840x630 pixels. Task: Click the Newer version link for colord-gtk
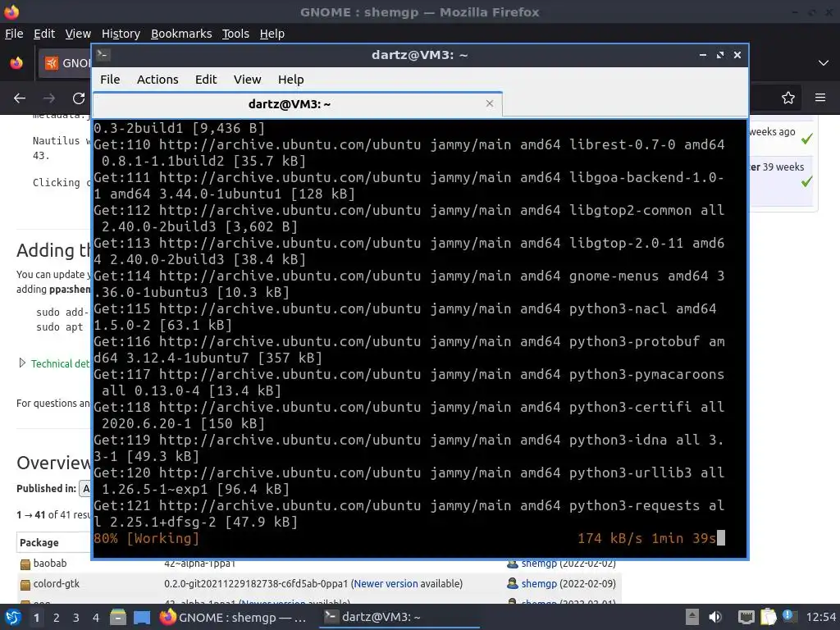pos(386,583)
